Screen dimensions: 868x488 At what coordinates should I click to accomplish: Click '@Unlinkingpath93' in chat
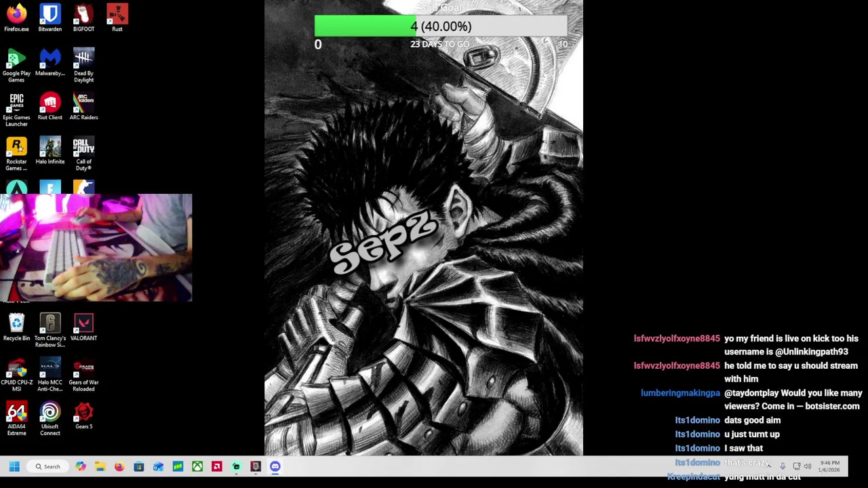(x=812, y=352)
